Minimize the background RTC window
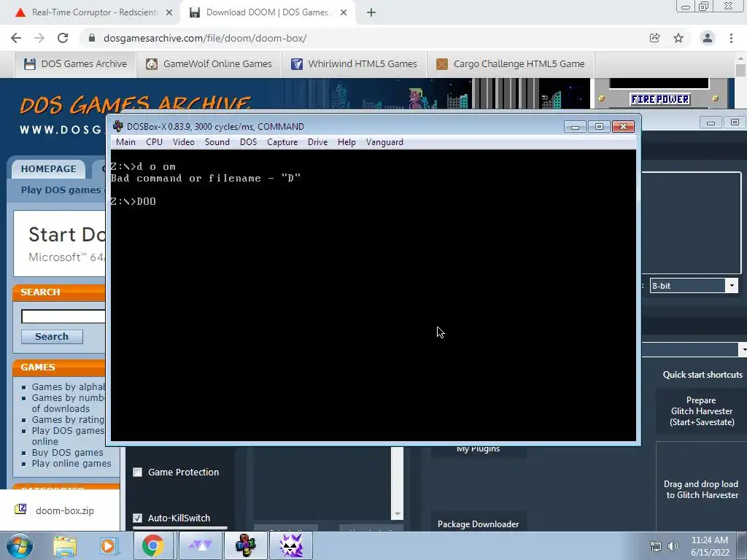The height and width of the screenshot is (560, 747). (711, 122)
